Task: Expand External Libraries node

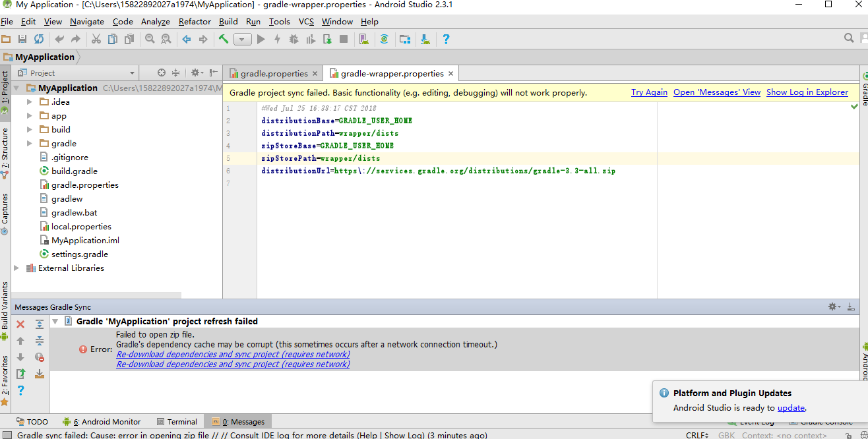Action: [18, 268]
